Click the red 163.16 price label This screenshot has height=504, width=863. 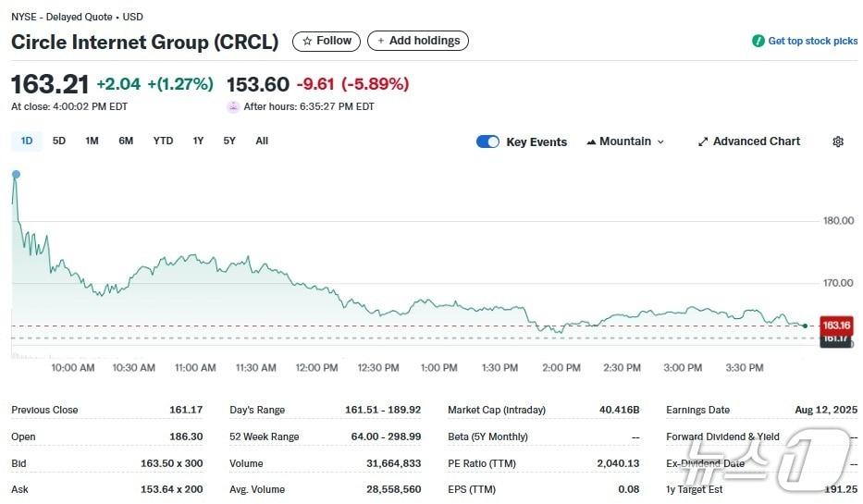(836, 326)
